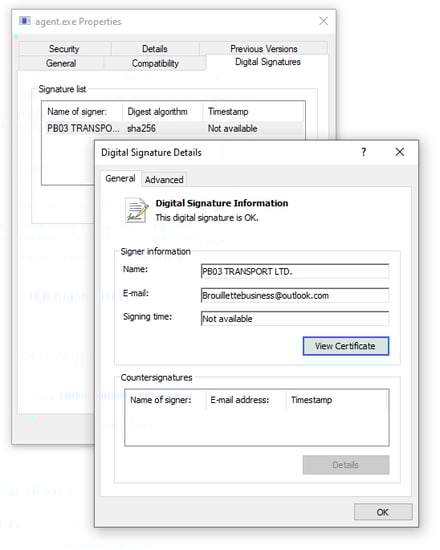Select the Digital Signatures tab
440x550 pixels.
pyautogui.click(x=268, y=62)
